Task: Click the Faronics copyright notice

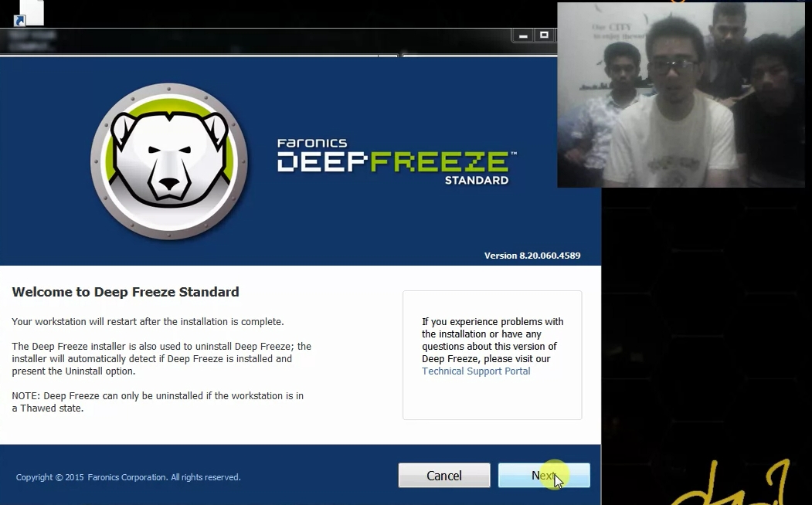Action: point(128,477)
